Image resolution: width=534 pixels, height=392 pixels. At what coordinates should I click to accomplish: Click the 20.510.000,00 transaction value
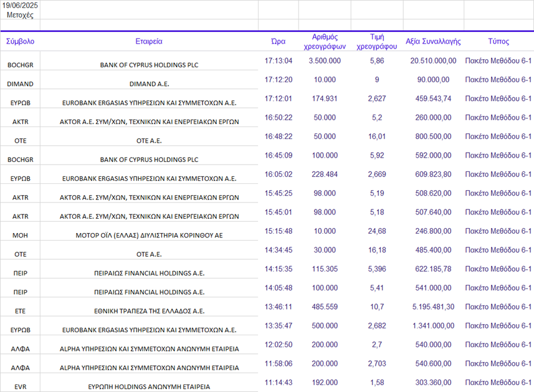coord(433,61)
